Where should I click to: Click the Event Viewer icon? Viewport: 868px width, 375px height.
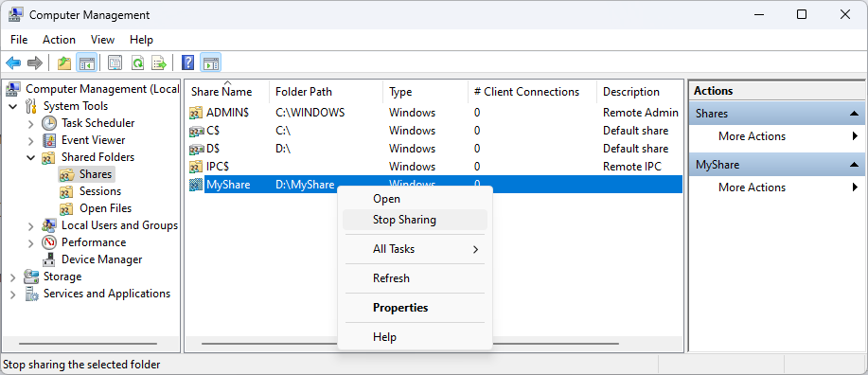click(49, 140)
